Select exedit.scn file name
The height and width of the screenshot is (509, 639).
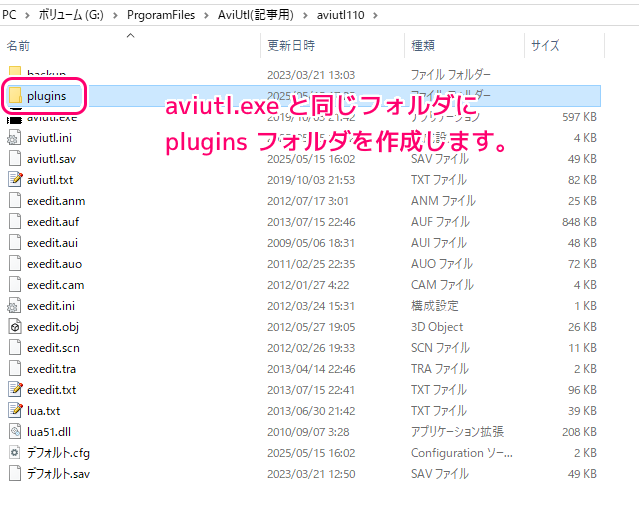click(53, 348)
